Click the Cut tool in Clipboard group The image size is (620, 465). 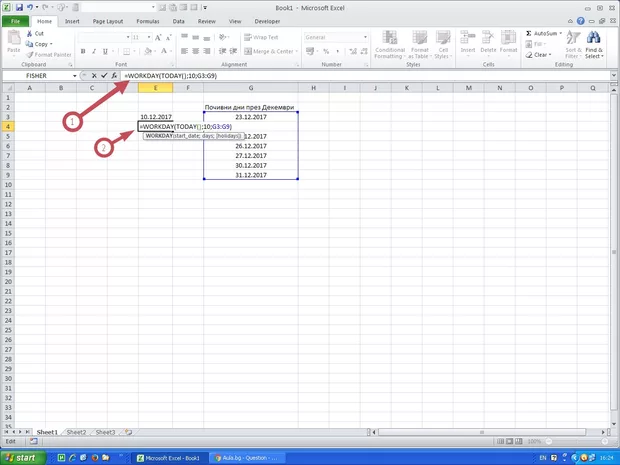tap(36, 33)
